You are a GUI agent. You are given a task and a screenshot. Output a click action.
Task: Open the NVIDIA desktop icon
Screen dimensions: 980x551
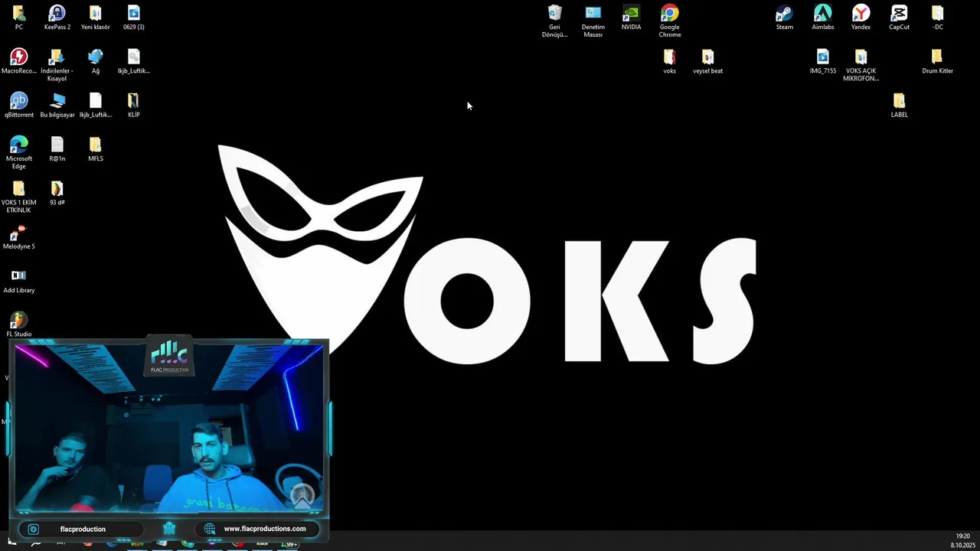click(x=632, y=18)
